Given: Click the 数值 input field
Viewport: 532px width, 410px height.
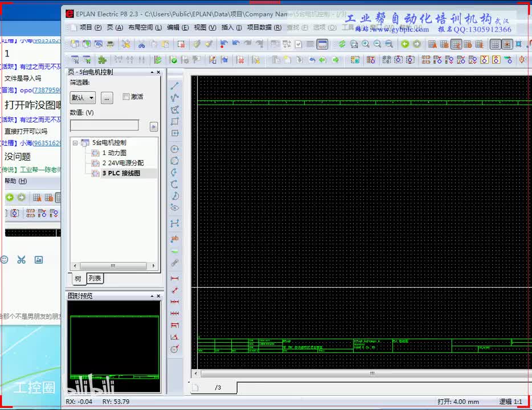Looking at the screenshot, I should pyautogui.click(x=104, y=125).
